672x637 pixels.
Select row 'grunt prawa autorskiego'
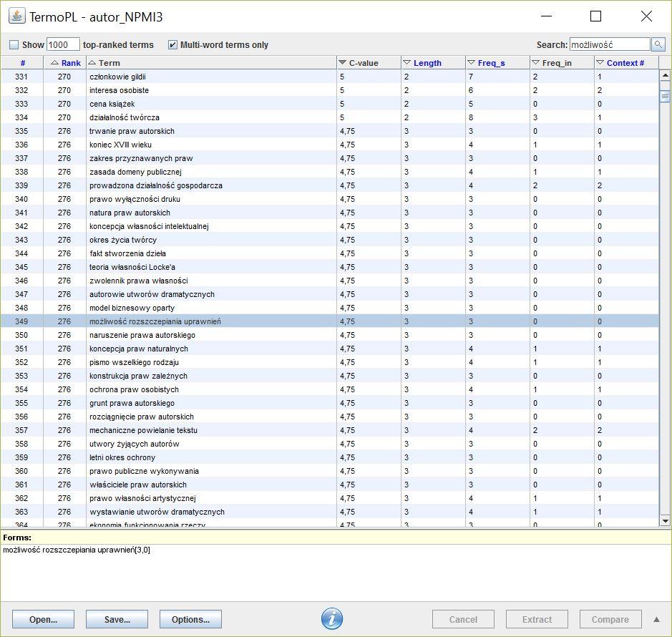point(330,403)
